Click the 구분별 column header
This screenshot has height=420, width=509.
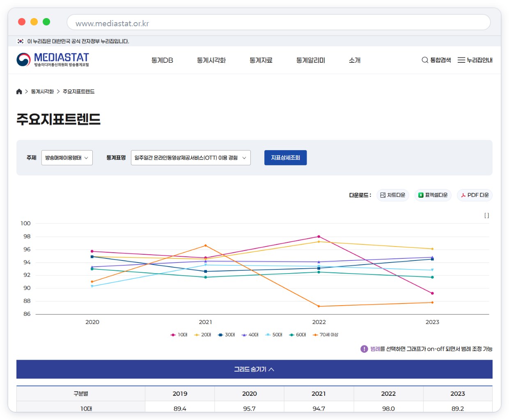(x=81, y=394)
